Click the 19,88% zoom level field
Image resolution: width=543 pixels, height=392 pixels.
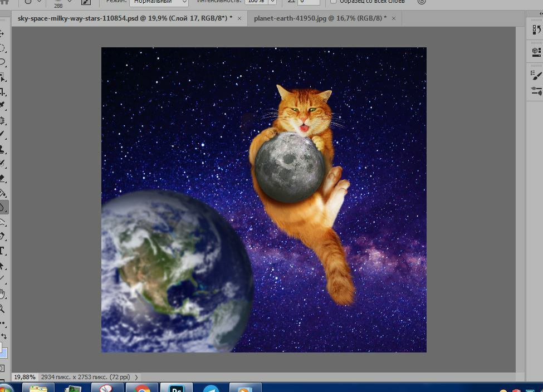[x=25, y=377]
